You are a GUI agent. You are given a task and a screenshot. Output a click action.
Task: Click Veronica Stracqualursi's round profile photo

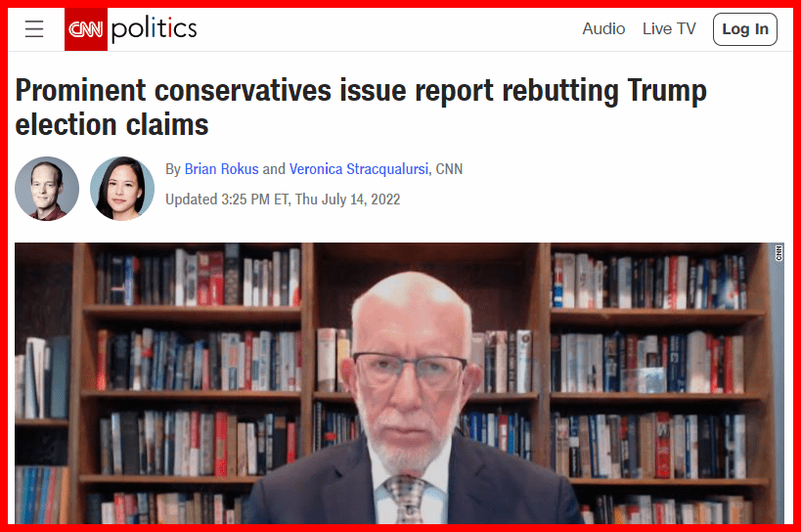[x=122, y=189]
